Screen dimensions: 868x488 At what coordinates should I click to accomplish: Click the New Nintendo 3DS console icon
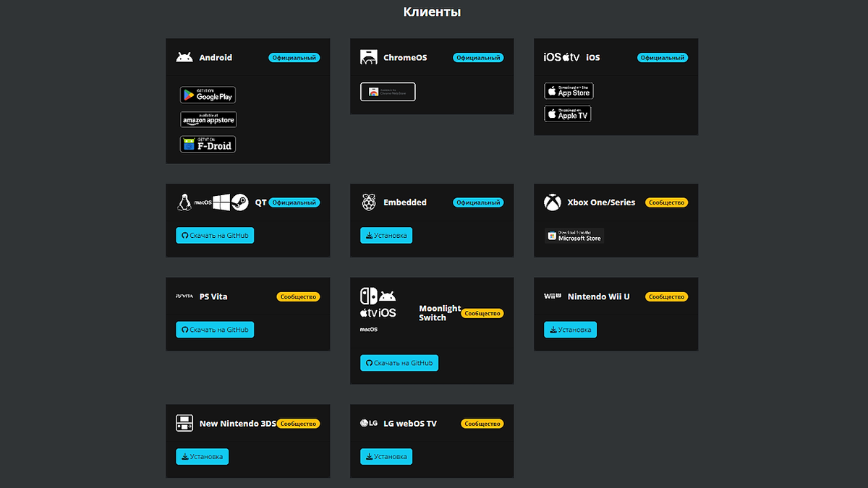[184, 424]
